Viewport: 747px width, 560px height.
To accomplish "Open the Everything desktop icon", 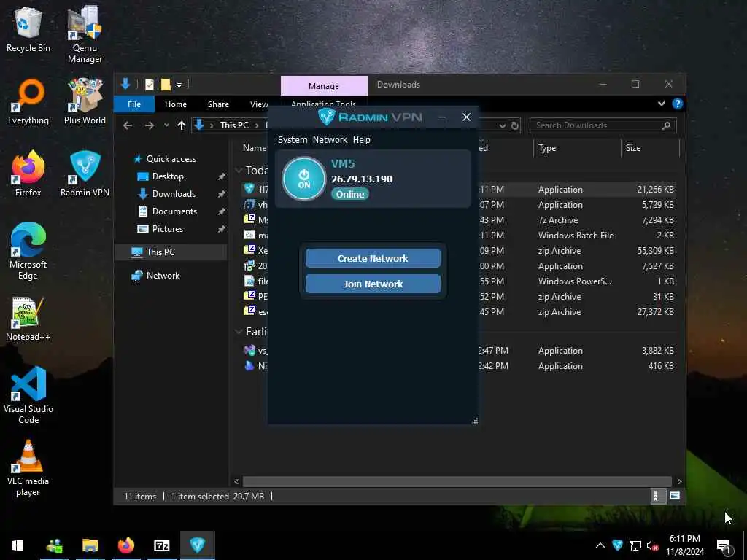I will pos(28,102).
